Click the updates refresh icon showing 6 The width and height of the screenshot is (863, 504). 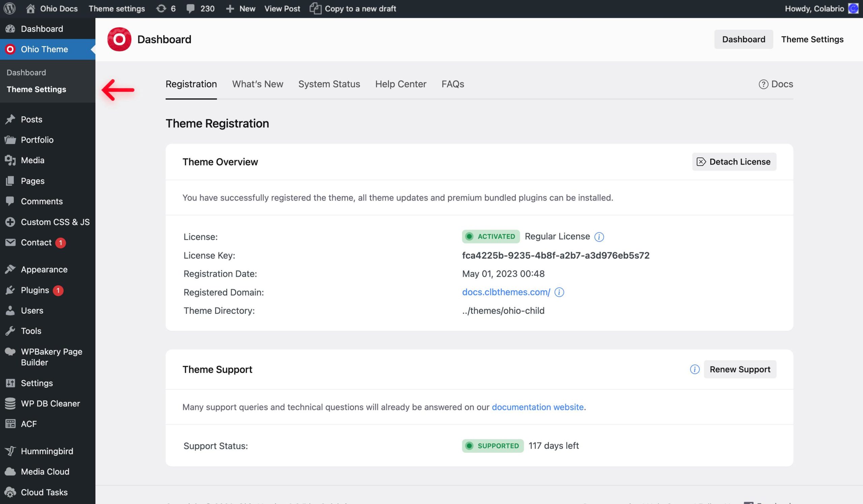pos(161,8)
